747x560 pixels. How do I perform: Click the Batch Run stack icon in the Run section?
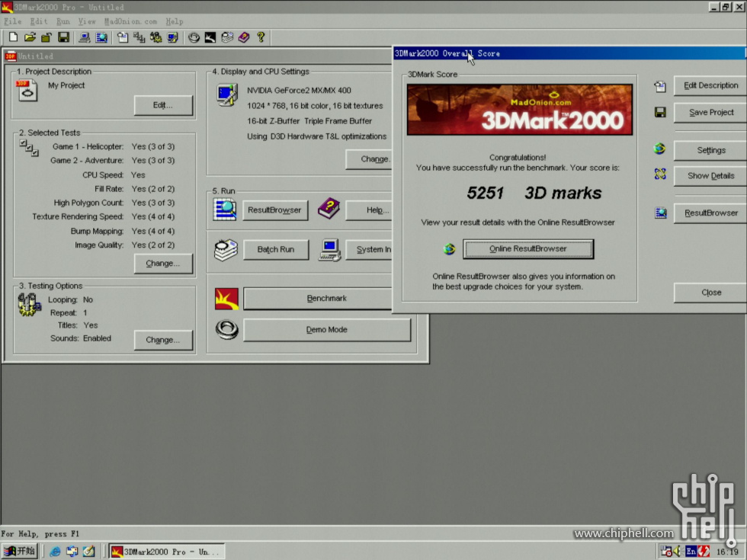click(226, 250)
